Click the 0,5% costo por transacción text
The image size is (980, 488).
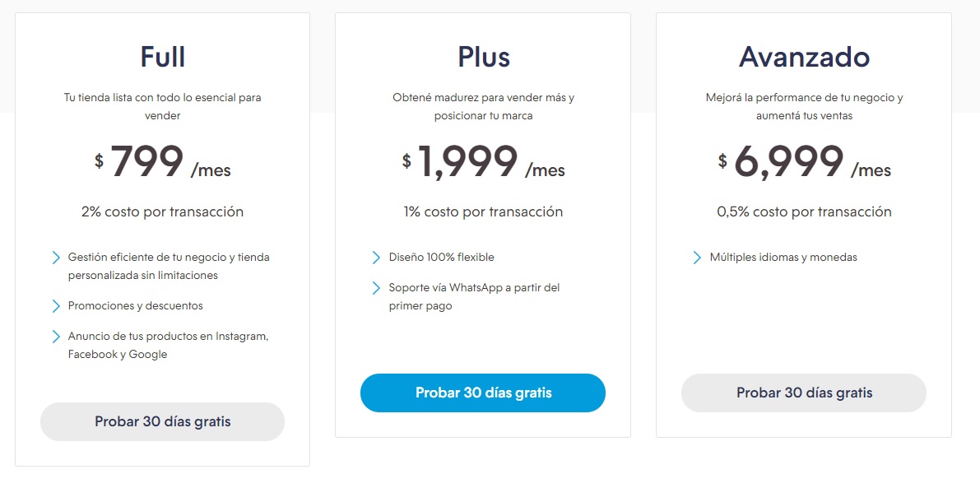[805, 211]
